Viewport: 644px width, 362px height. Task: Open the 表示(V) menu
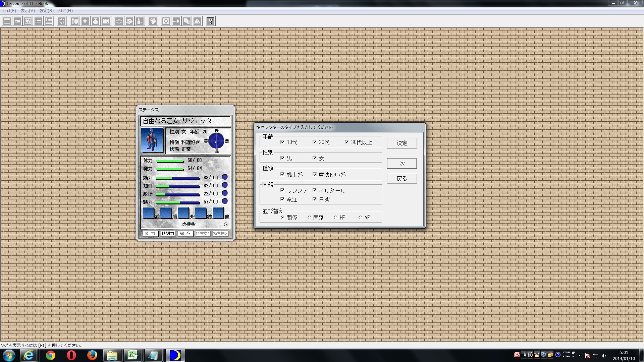27,10
